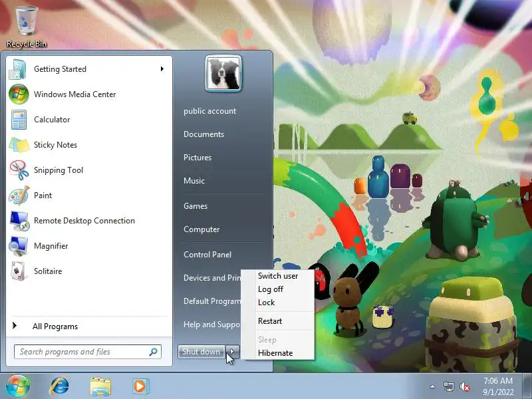Select Lock in the power menu
The height and width of the screenshot is (399, 532).
click(267, 303)
